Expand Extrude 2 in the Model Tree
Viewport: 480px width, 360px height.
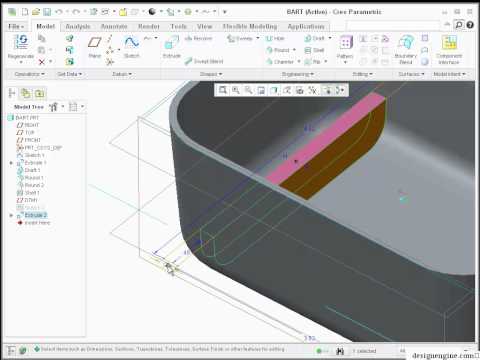(11, 215)
